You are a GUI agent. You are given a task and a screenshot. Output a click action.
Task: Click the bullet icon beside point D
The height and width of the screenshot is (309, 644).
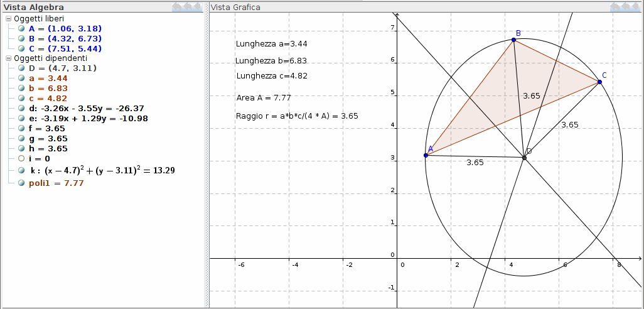pos(21,68)
